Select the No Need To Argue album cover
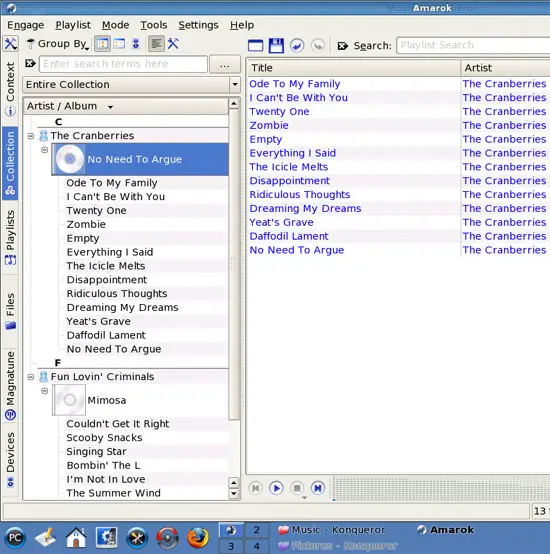This screenshot has width=550, height=554. click(x=69, y=159)
